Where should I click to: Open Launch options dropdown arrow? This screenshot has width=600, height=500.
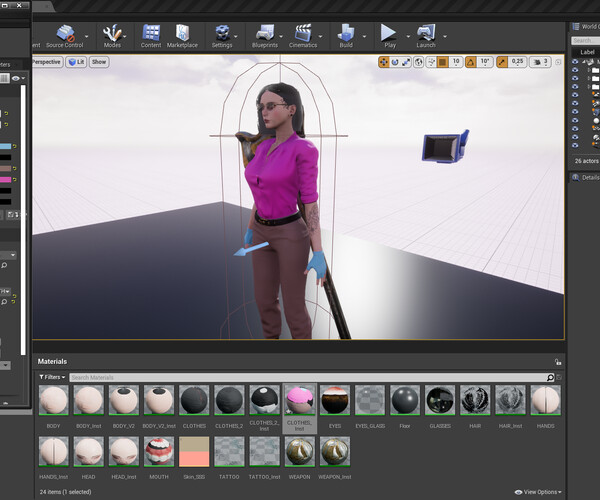tap(445, 36)
